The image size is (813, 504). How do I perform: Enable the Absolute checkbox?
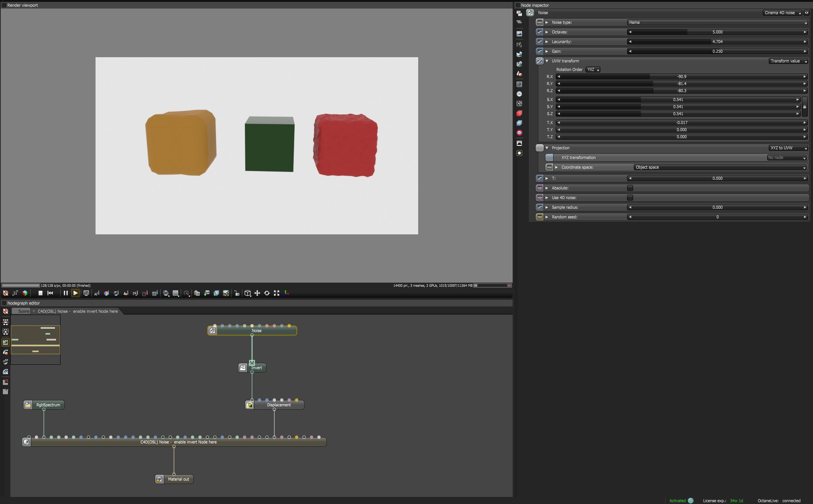[x=630, y=188]
